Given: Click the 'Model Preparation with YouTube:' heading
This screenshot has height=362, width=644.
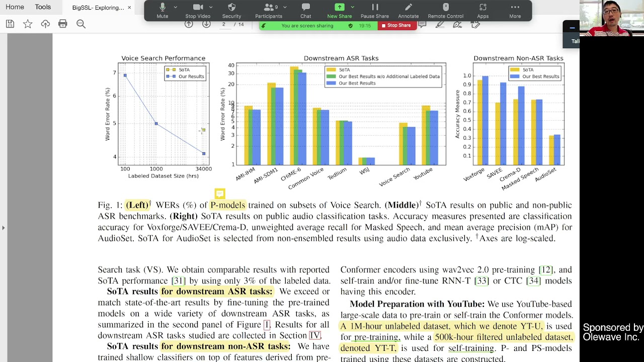Looking at the screenshot, I should pyautogui.click(x=417, y=304).
